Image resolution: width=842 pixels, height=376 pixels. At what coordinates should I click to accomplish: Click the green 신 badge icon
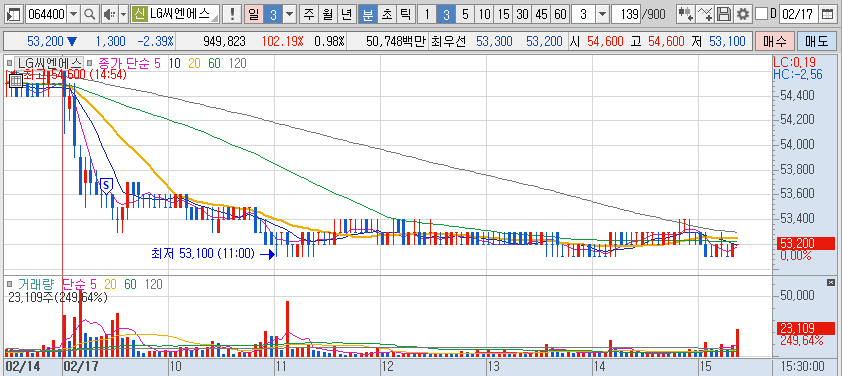pos(140,14)
